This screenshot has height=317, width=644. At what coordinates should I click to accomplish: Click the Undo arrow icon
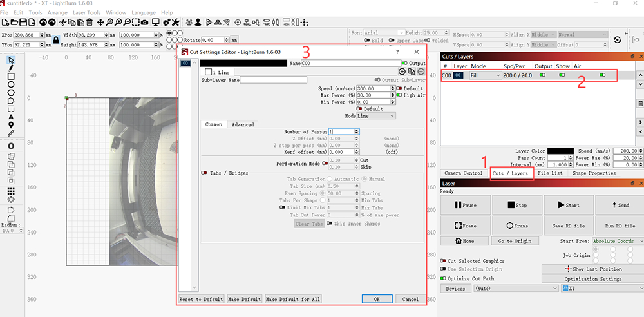(43, 22)
